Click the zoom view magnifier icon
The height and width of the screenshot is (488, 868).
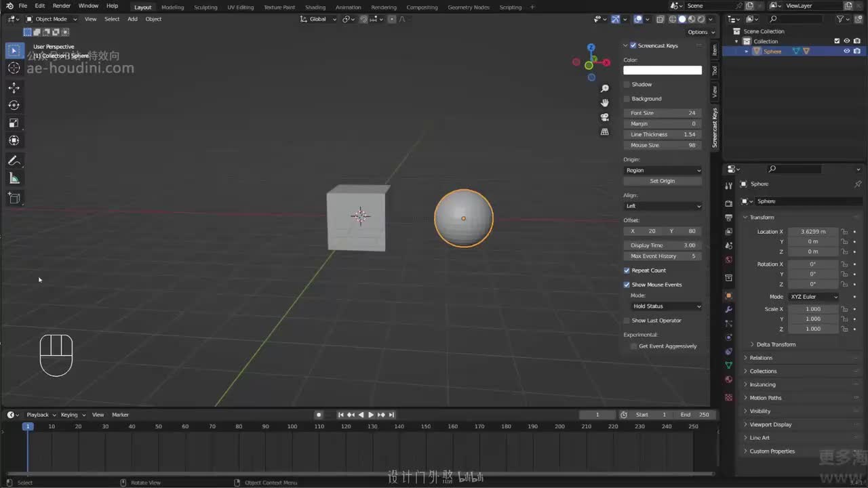point(605,89)
